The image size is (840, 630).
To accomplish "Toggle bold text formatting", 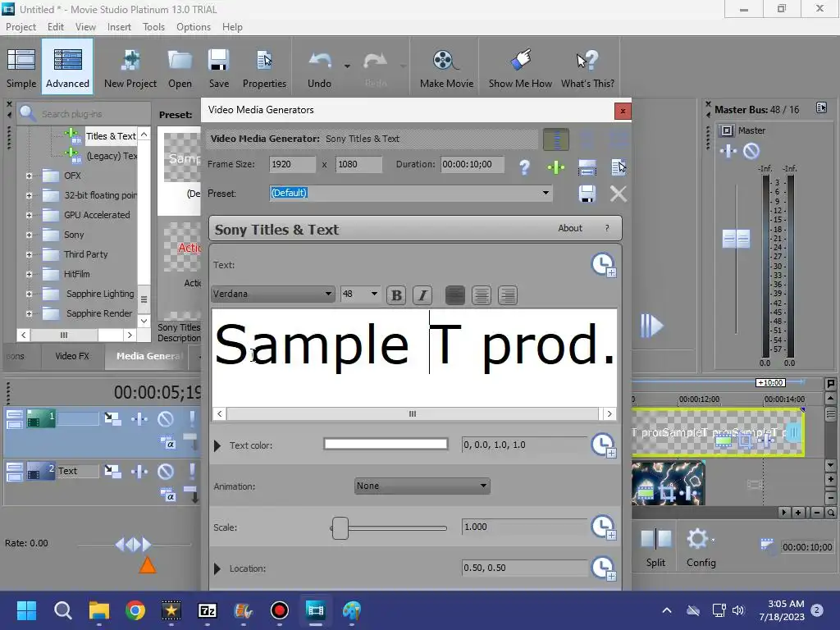I will click(396, 295).
